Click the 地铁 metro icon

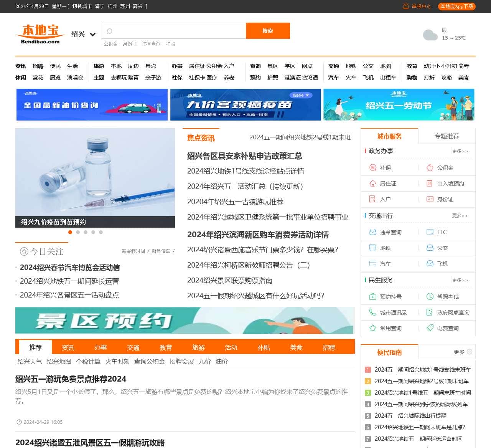tap(372, 248)
